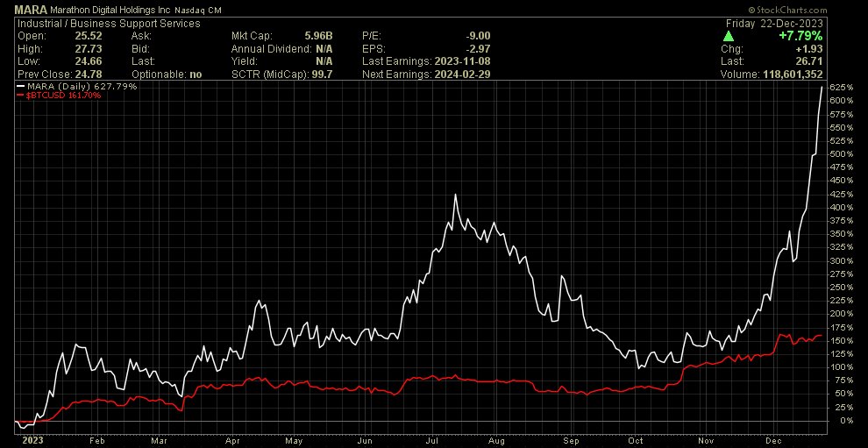Screen dimensions: 868x448
Task: Click the Optionable 'no' value
Action: (196, 75)
